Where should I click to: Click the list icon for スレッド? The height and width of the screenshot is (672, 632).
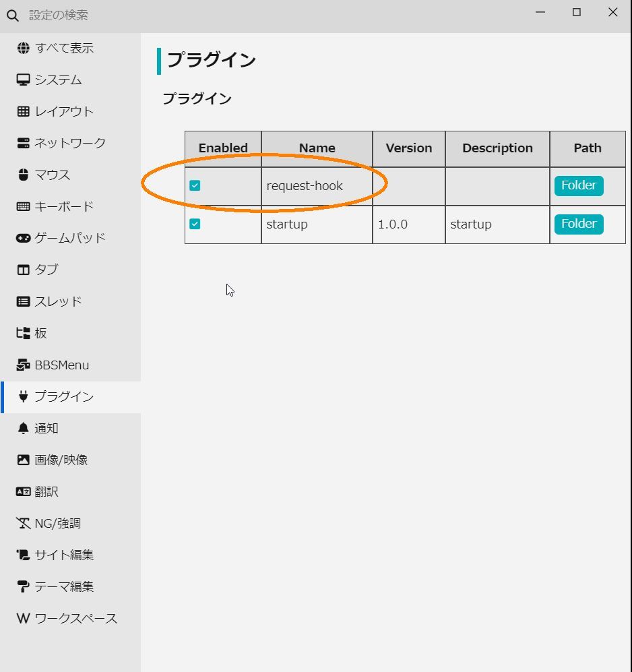[x=23, y=302]
